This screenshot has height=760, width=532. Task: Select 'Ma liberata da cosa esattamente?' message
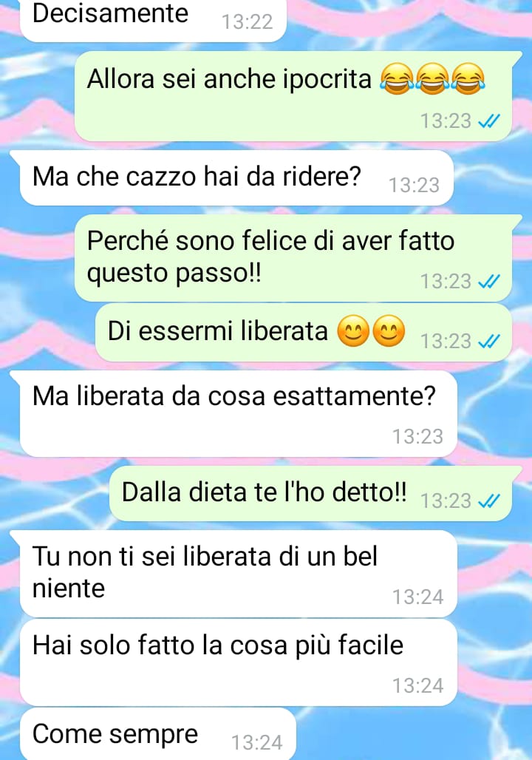tap(239, 413)
